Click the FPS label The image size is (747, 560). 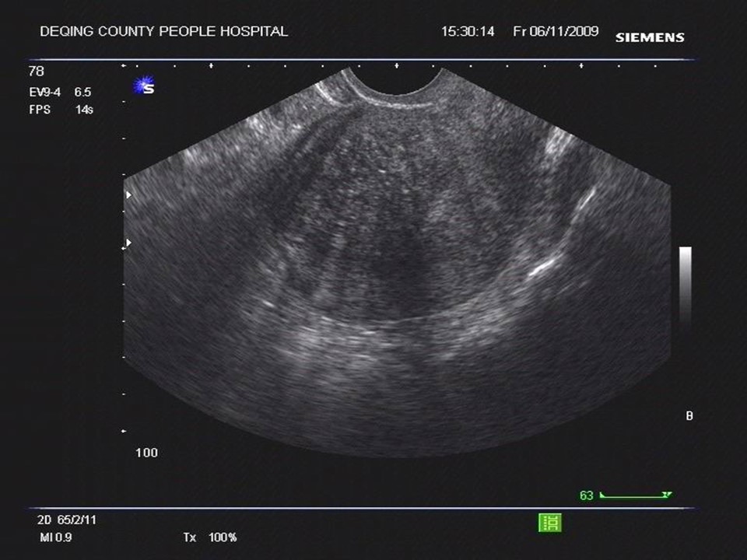pos(40,110)
